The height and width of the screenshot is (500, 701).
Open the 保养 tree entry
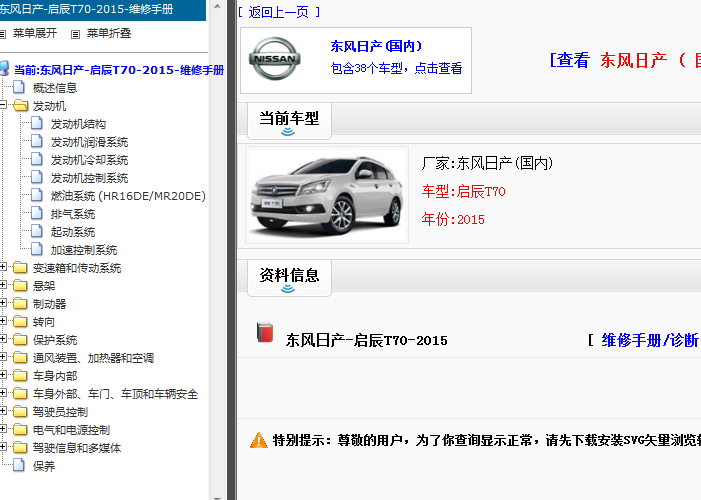coord(44,466)
